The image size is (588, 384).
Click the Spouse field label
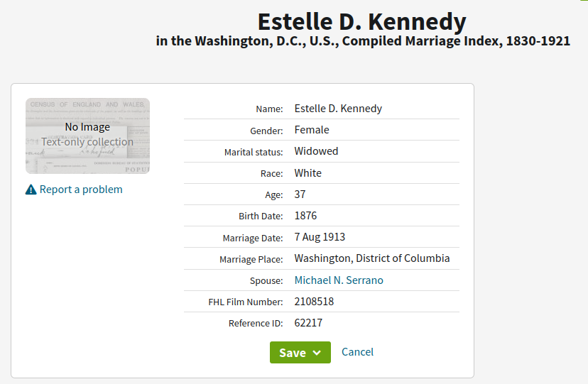tap(266, 280)
